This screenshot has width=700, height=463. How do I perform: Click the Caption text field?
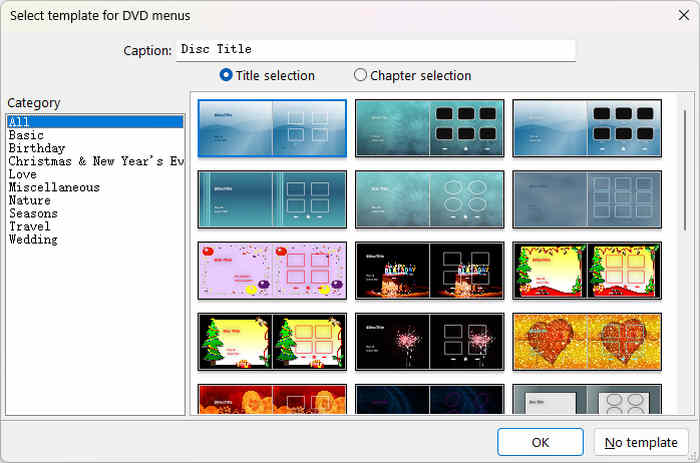coord(375,50)
